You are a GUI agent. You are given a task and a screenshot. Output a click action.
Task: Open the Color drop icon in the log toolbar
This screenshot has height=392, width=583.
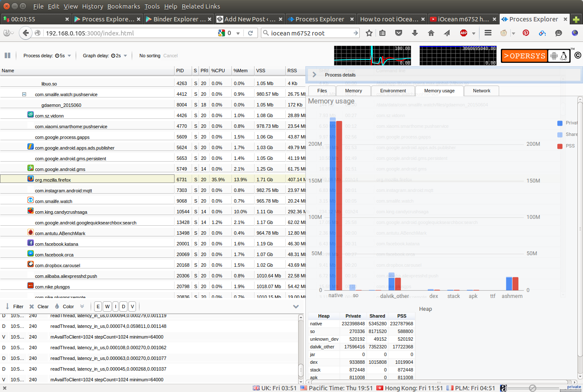57,307
